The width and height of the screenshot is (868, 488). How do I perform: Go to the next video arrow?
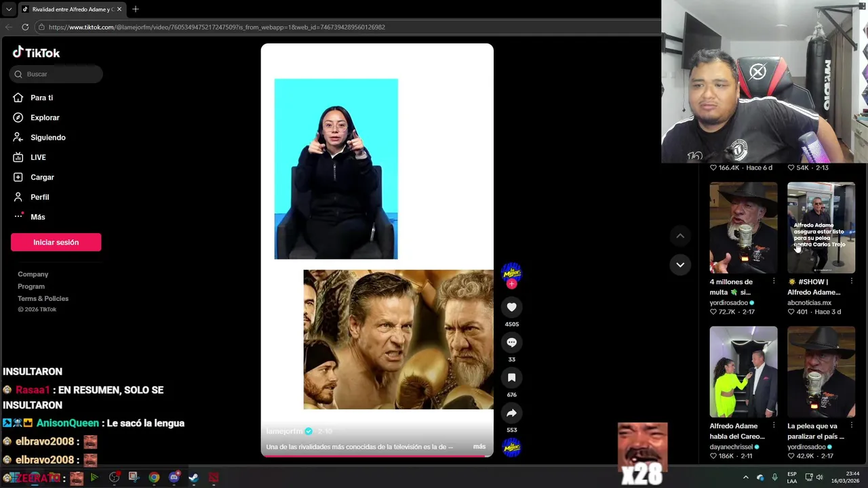[680, 264]
